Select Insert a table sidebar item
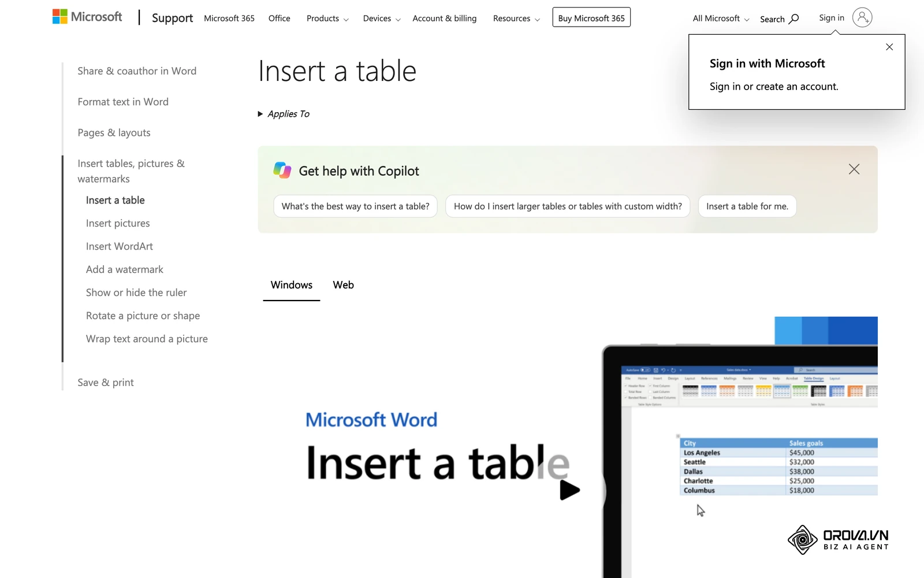 (x=115, y=200)
